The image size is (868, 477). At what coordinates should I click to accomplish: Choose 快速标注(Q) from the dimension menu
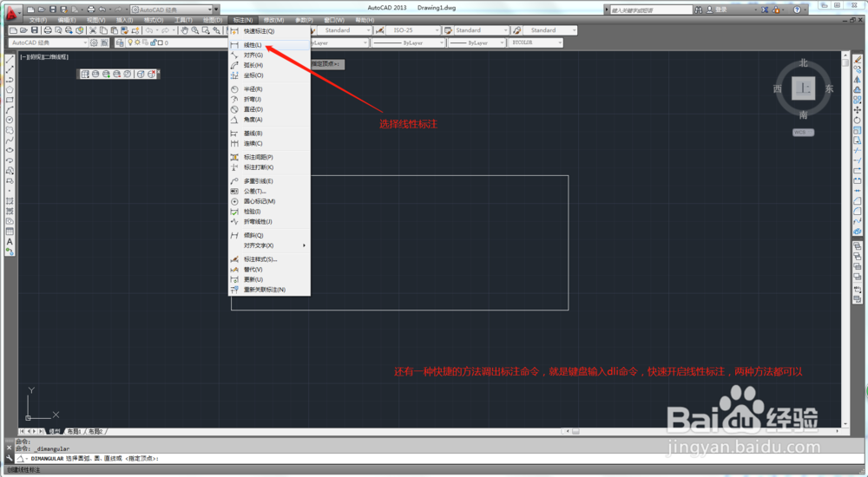(270, 31)
